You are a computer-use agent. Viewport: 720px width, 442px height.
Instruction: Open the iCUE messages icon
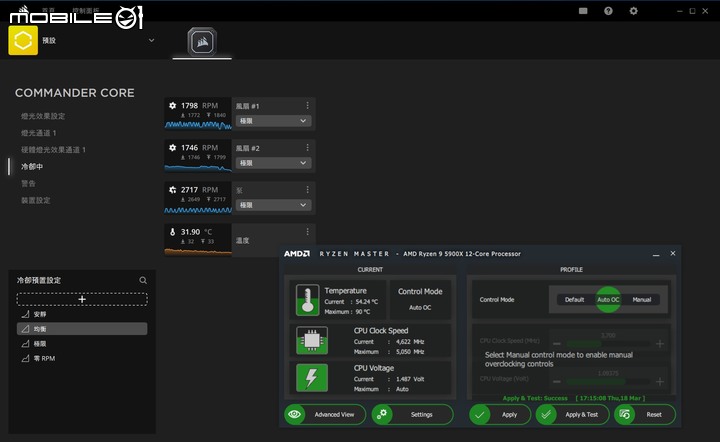coord(583,11)
